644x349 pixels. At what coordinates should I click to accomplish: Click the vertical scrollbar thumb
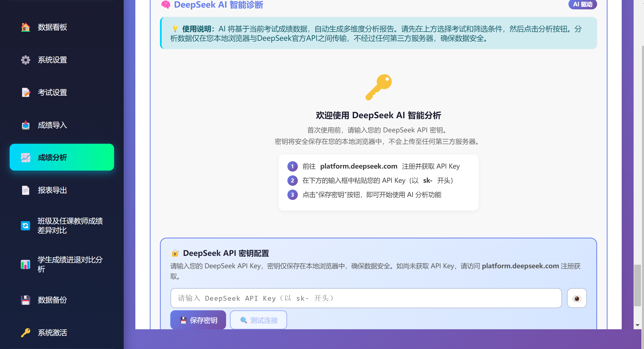pyautogui.click(x=637, y=285)
